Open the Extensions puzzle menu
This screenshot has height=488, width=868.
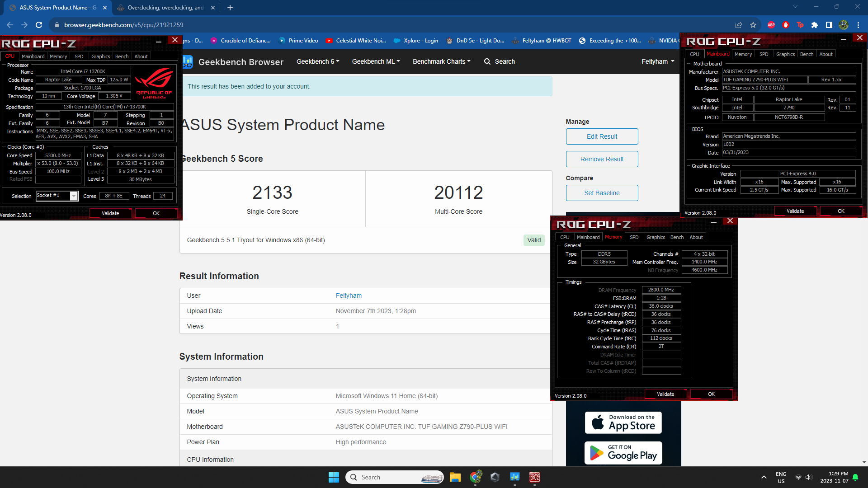(815, 25)
